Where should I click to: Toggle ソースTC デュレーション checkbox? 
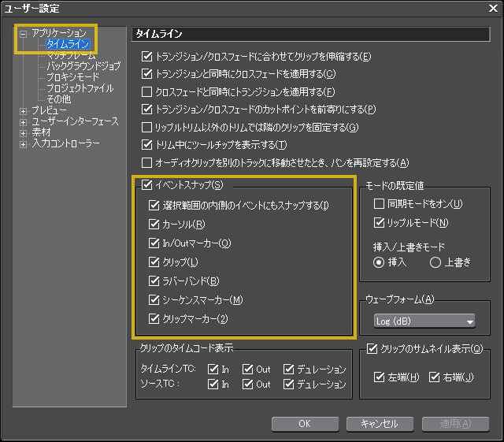289,384
